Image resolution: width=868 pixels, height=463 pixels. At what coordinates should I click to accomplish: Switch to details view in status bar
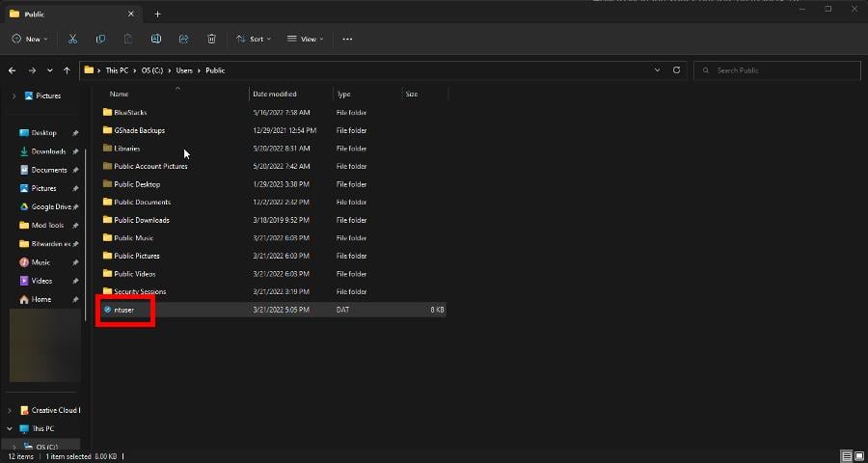(x=846, y=456)
